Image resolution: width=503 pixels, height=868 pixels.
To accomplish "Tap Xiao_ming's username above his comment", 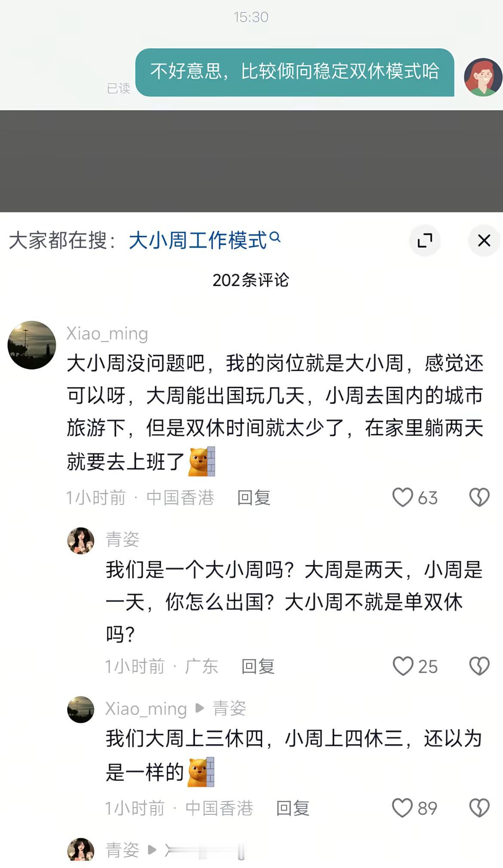I will 107,334.
